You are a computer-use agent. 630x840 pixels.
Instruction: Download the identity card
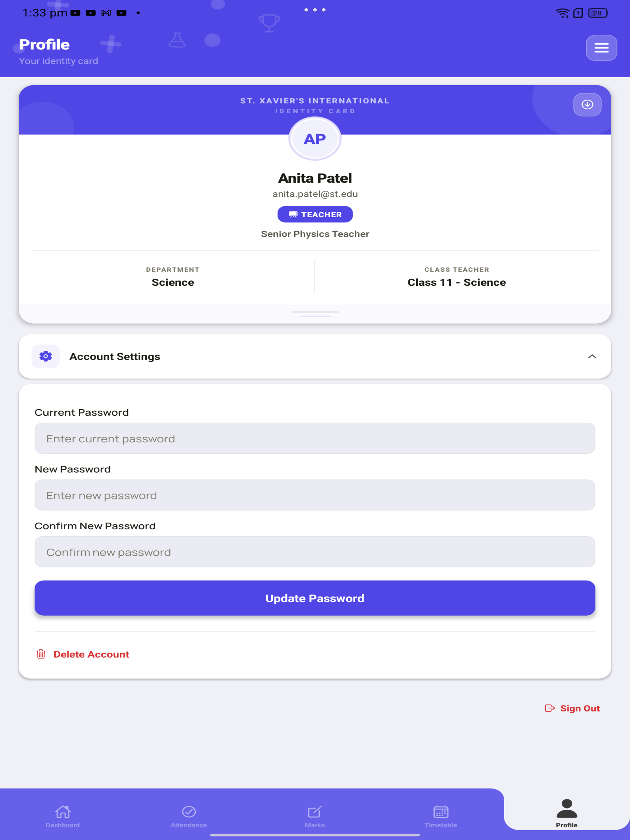tap(587, 104)
